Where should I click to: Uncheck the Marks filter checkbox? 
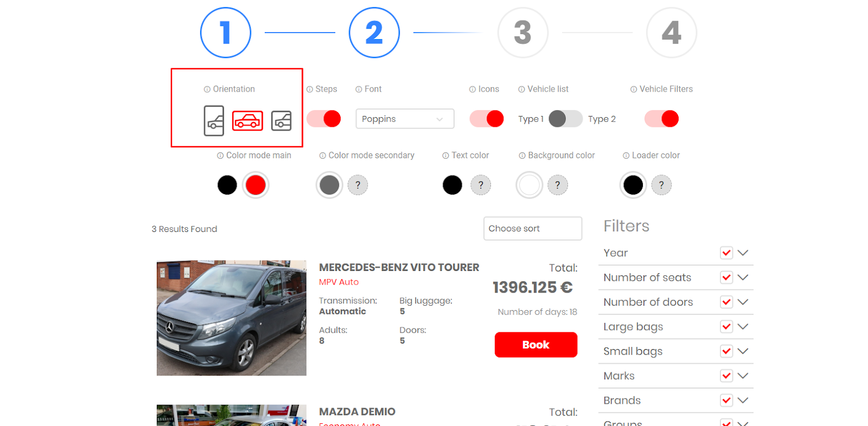pyautogui.click(x=726, y=376)
